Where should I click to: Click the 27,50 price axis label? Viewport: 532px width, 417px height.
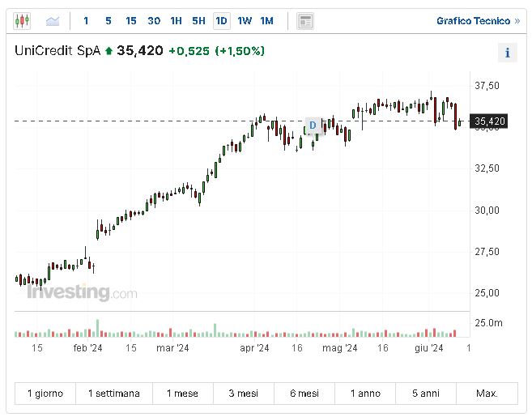(x=487, y=252)
